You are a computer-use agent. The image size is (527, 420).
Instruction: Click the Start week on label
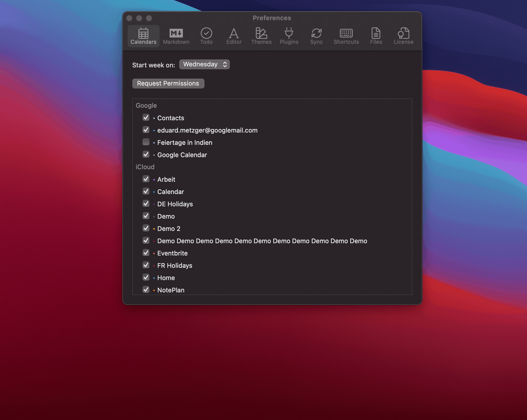[x=154, y=65]
